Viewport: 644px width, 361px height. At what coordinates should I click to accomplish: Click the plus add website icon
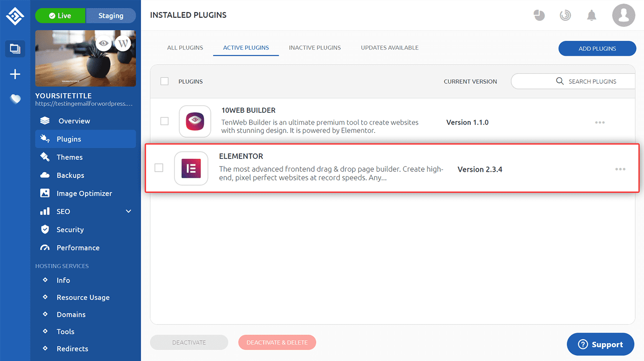pos(15,74)
